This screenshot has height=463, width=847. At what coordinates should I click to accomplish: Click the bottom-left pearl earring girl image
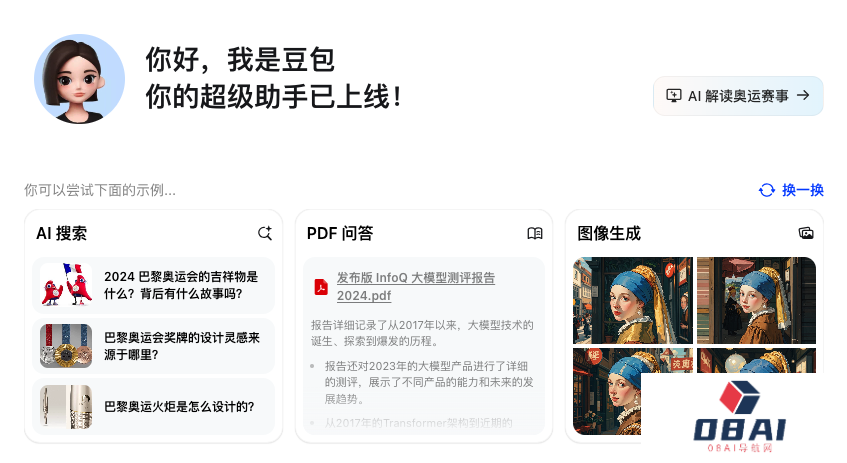point(607,391)
